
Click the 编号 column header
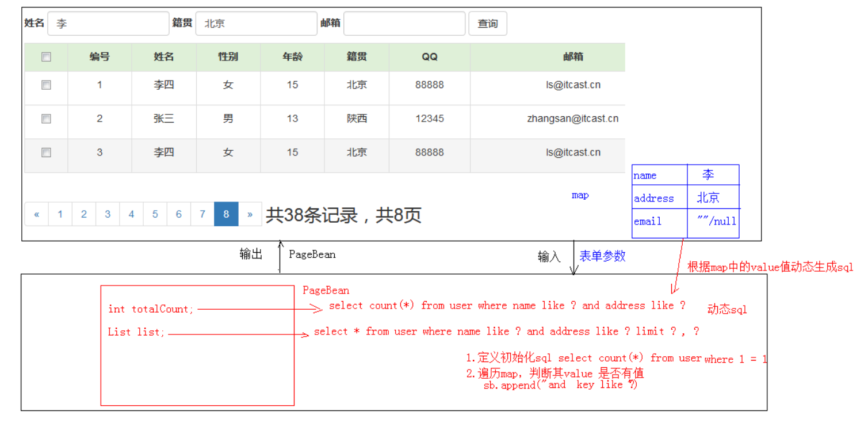click(x=100, y=57)
